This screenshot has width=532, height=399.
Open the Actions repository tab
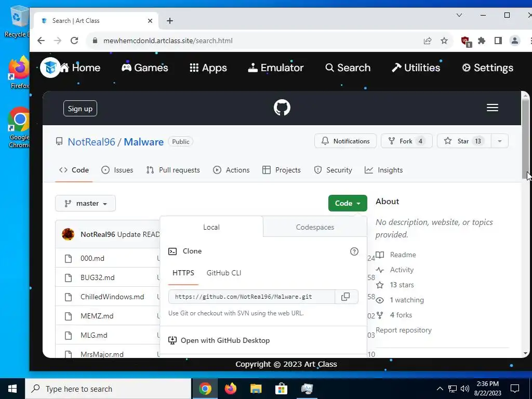(231, 170)
